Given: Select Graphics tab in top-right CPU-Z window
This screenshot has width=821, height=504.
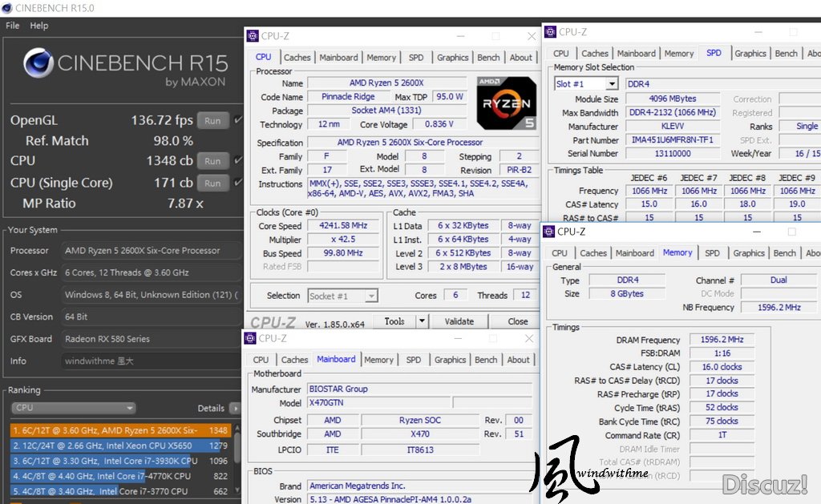Looking at the screenshot, I should (x=750, y=53).
